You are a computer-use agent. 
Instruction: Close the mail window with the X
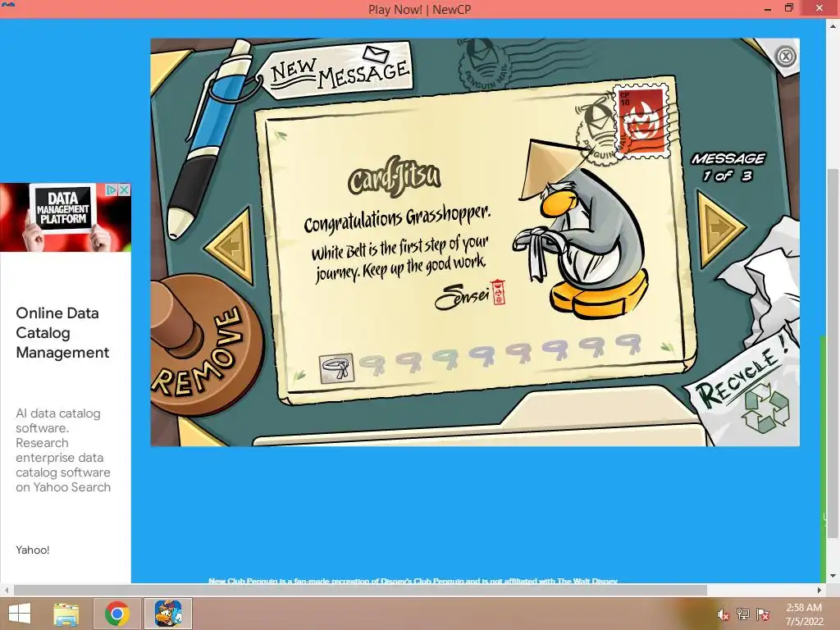(786, 57)
